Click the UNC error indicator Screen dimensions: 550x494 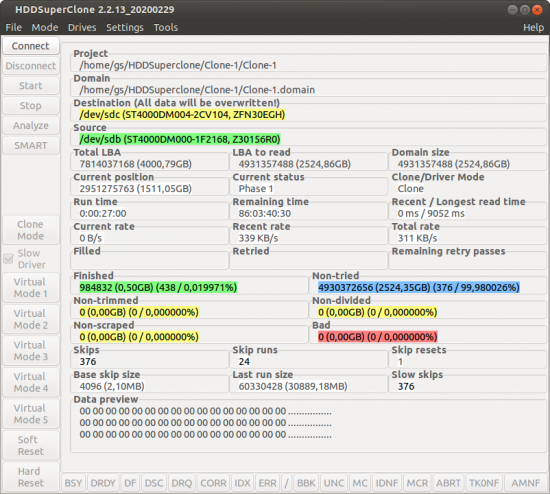[334, 483]
